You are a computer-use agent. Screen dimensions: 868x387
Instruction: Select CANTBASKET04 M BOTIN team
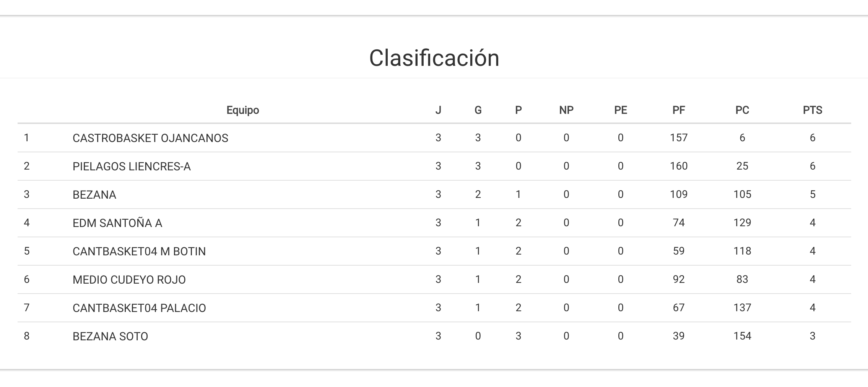pyautogui.click(x=139, y=251)
